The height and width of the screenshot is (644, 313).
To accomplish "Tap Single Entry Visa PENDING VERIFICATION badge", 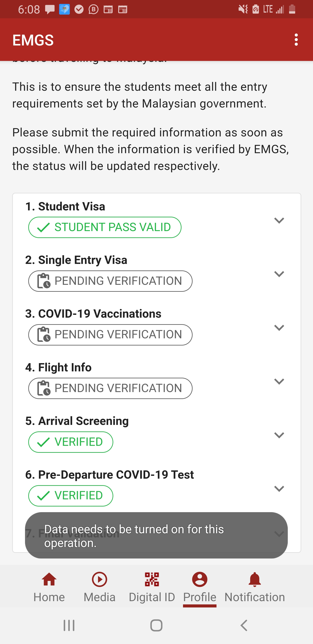I will click(110, 281).
